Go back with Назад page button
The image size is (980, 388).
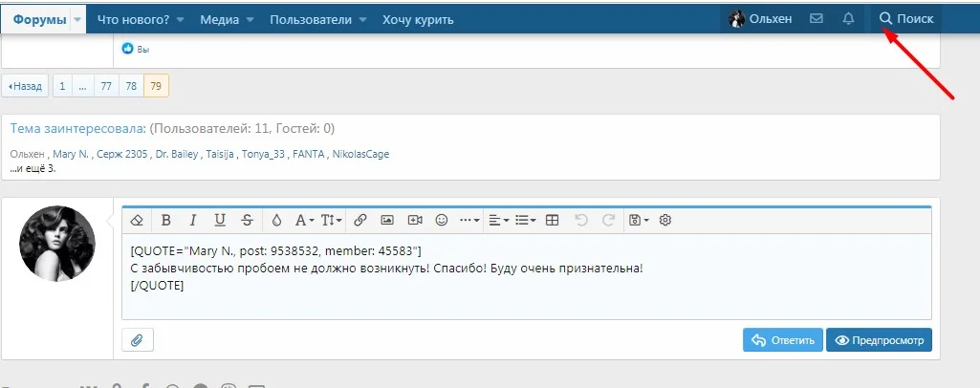point(25,86)
